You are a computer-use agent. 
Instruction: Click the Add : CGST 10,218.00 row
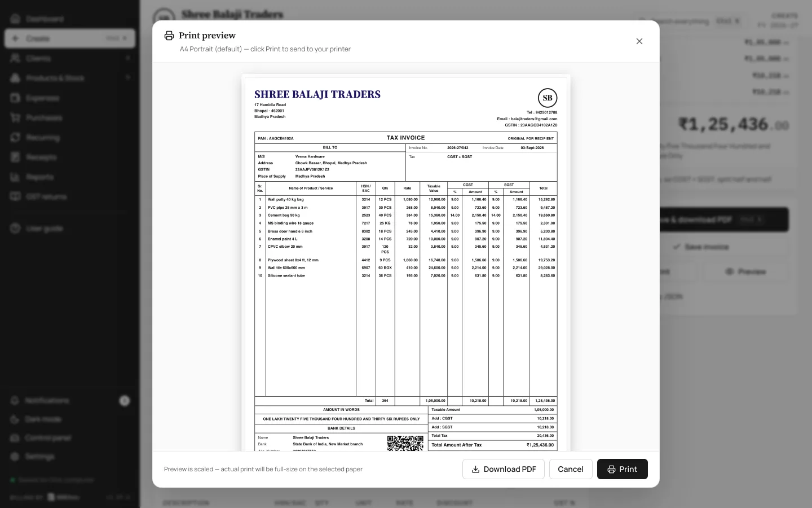(x=493, y=418)
